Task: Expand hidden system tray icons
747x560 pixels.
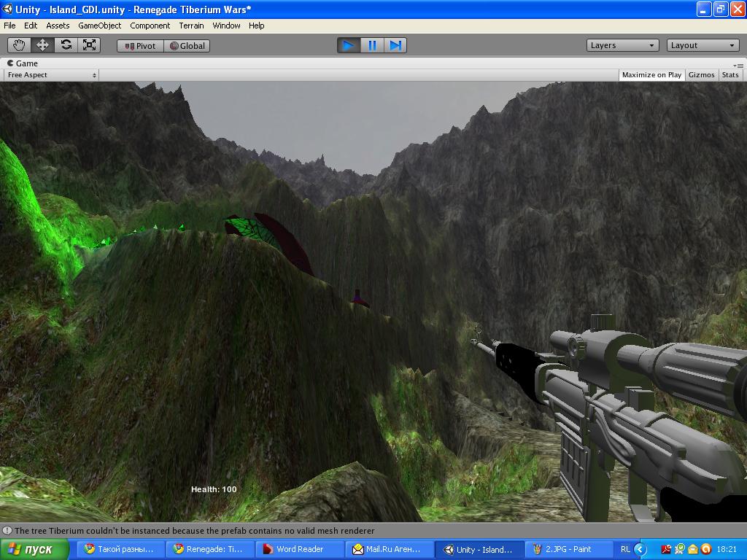Action: click(x=640, y=550)
